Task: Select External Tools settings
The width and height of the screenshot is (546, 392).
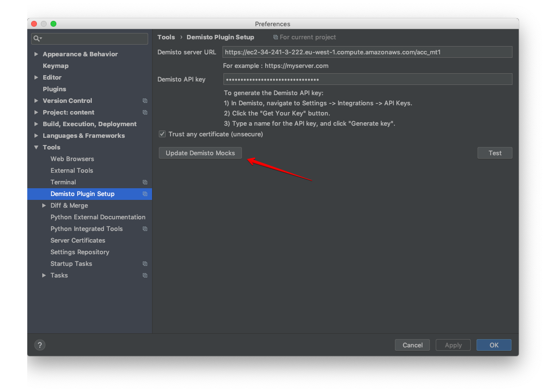Action: click(72, 170)
